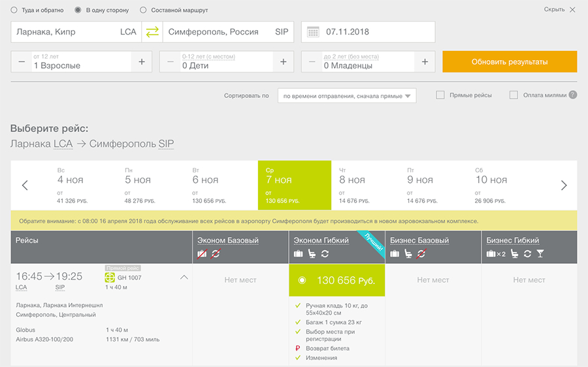Click the Обновить результаты button
The width and height of the screenshot is (588, 367).
pos(510,62)
